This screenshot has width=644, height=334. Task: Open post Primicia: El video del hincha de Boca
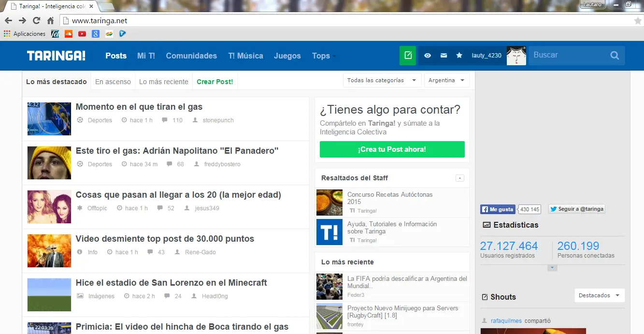tap(182, 327)
